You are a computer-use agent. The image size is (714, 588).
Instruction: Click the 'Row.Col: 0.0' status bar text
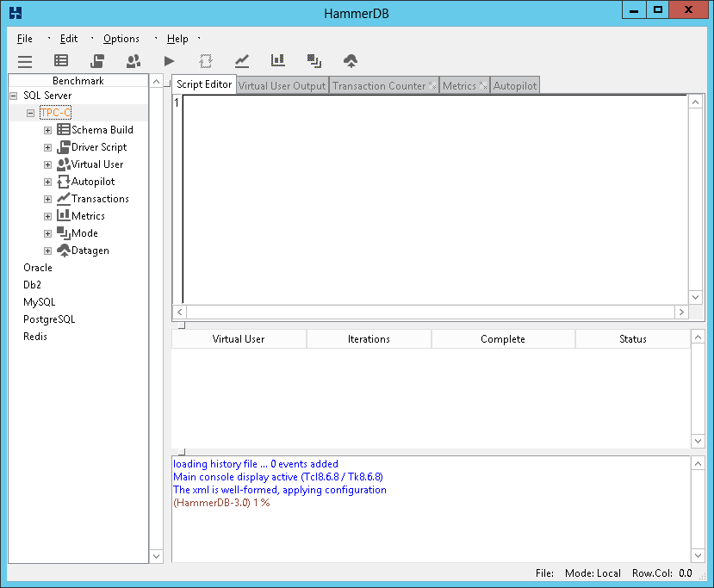pos(661,573)
